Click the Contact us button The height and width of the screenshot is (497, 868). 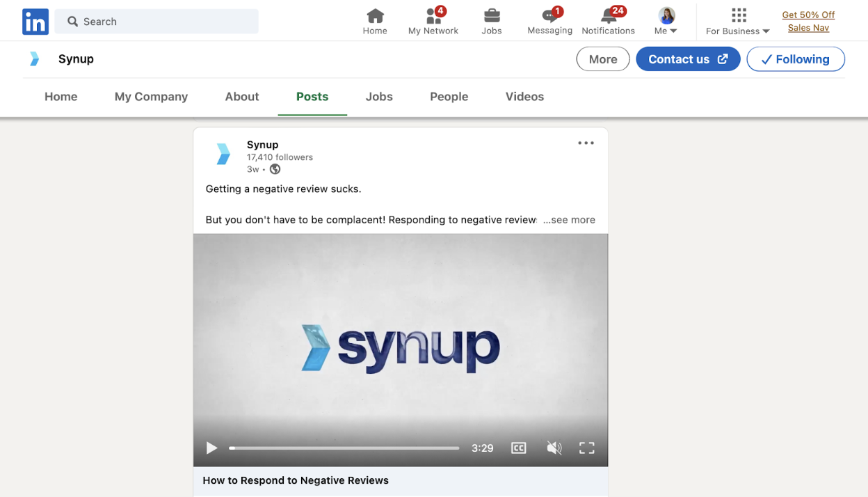point(688,59)
